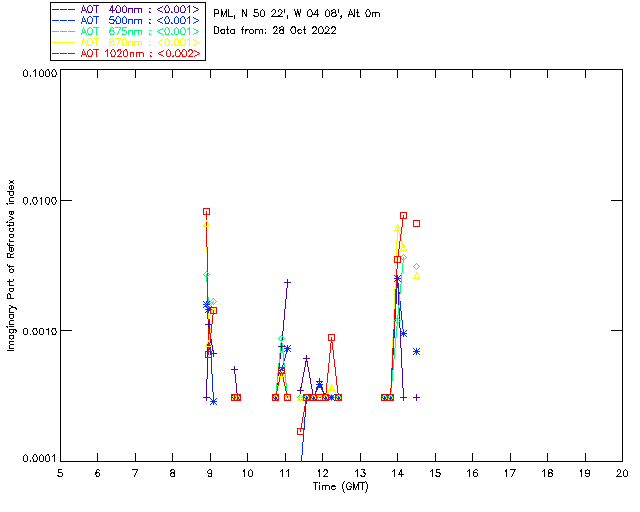Select the Imaginary Part of Refractive Index label
Screen dimensions: 640x512
(x=13, y=265)
